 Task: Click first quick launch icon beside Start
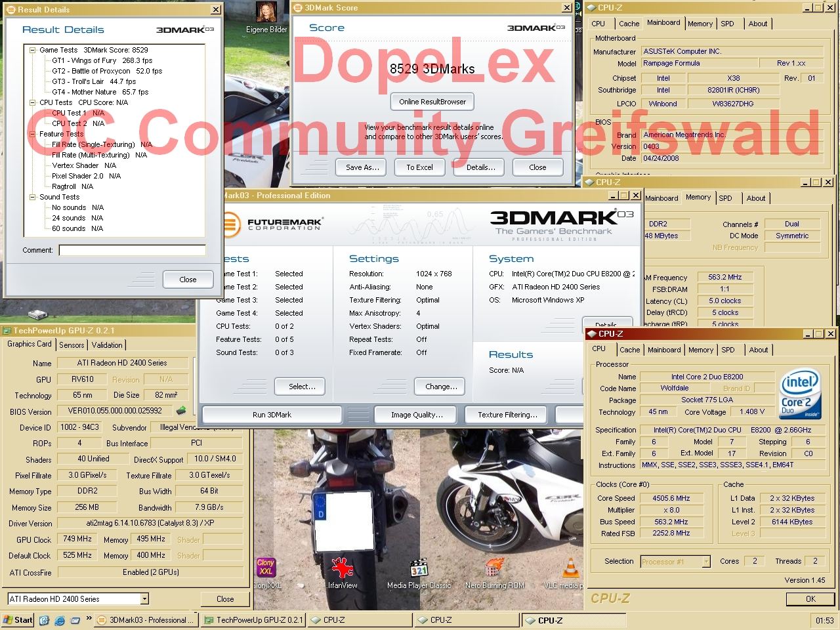click(x=44, y=619)
